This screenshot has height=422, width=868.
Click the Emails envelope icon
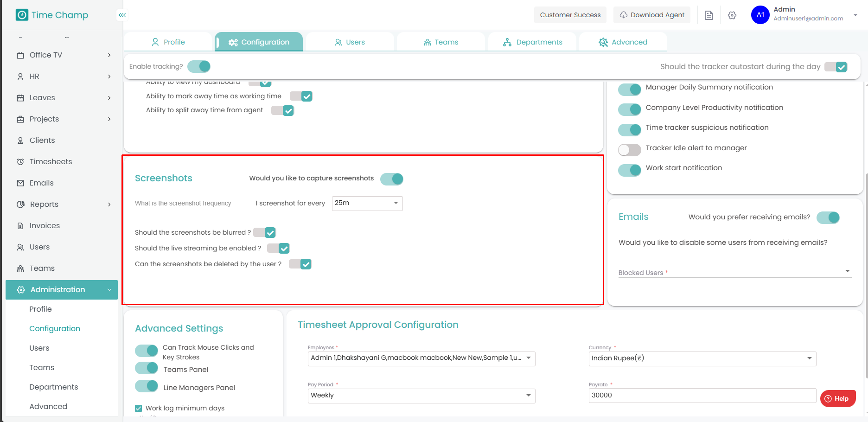(x=20, y=183)
